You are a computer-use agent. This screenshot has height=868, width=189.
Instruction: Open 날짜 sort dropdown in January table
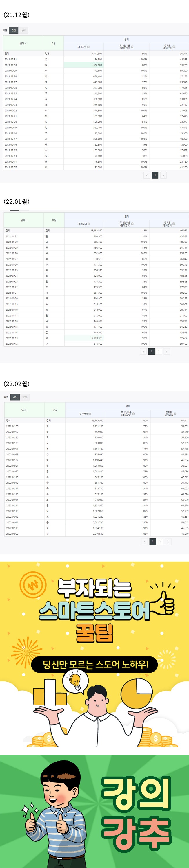pyautogui.click(x=24, y=220)
